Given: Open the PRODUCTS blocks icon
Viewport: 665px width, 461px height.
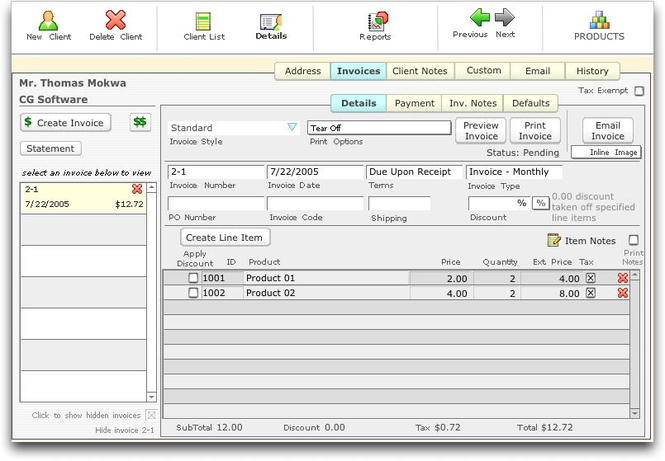Looking at the screenshot, I should click(x=600, y=20).
